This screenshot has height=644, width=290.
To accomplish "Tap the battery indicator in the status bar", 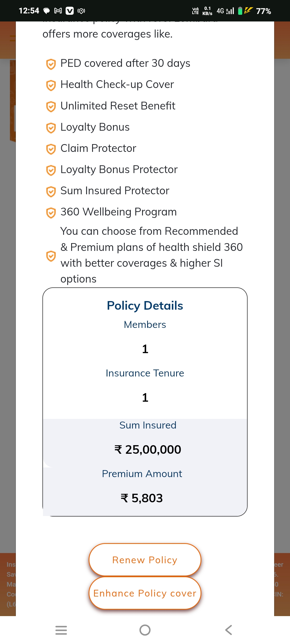I will (240, 11).
